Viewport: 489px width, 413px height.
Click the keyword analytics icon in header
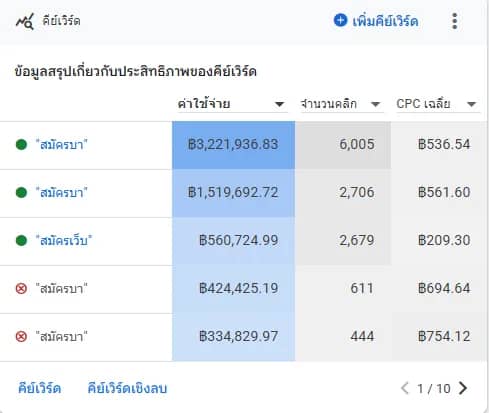25,21
